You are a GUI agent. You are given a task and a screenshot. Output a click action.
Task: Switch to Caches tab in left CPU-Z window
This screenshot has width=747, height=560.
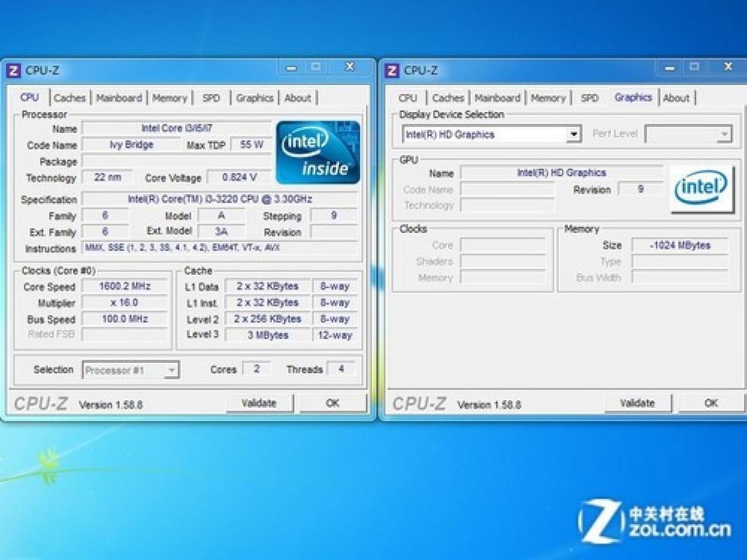coord(69,98)
